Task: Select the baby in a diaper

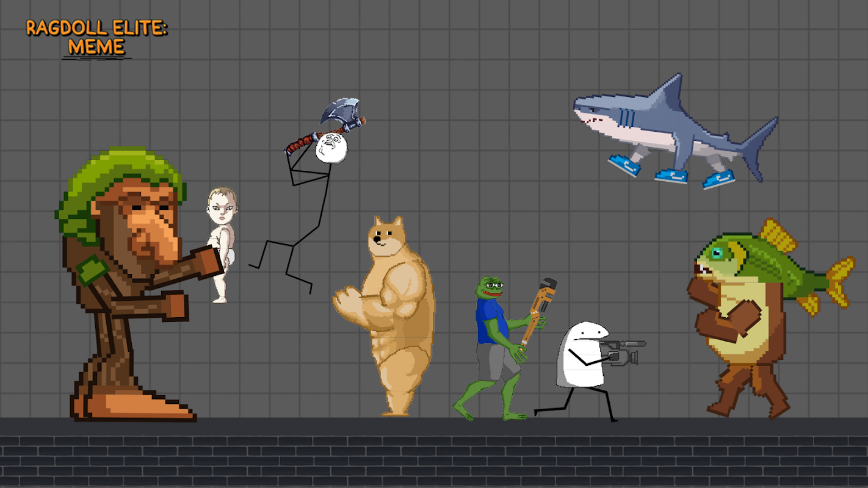Action: tap(221, 244)
